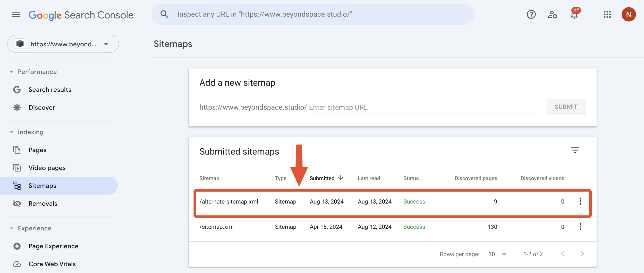This screenshot has width=644, height=273.
Task: Collapse the Indexing section
Action: coord(12,132)
